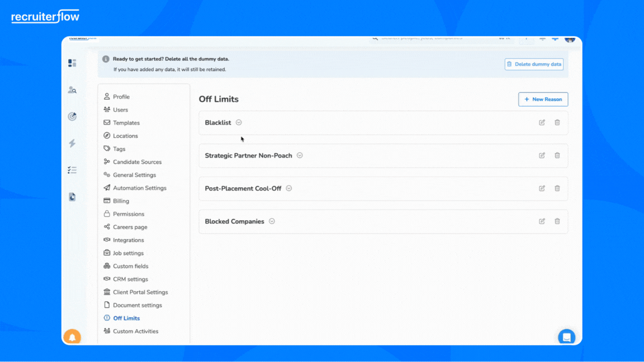Click Delete dummy data button
Viewport: 644px width, 362px height.
tap(534, 64)
